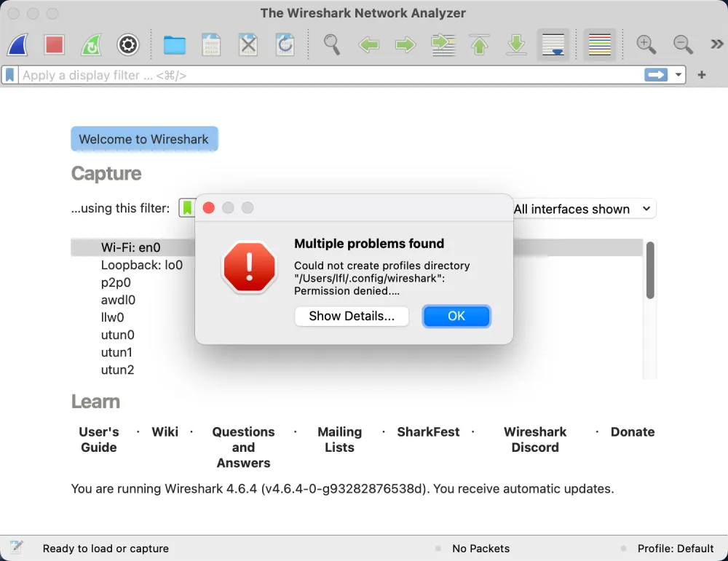Viewport: 728px width, 561px height.
Task: Go to first packet icon
Action: point(480,45)
